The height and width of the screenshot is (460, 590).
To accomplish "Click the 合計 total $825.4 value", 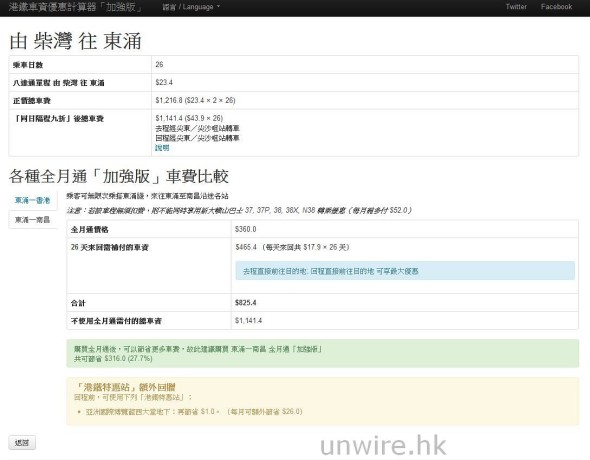I will point(245,303).
